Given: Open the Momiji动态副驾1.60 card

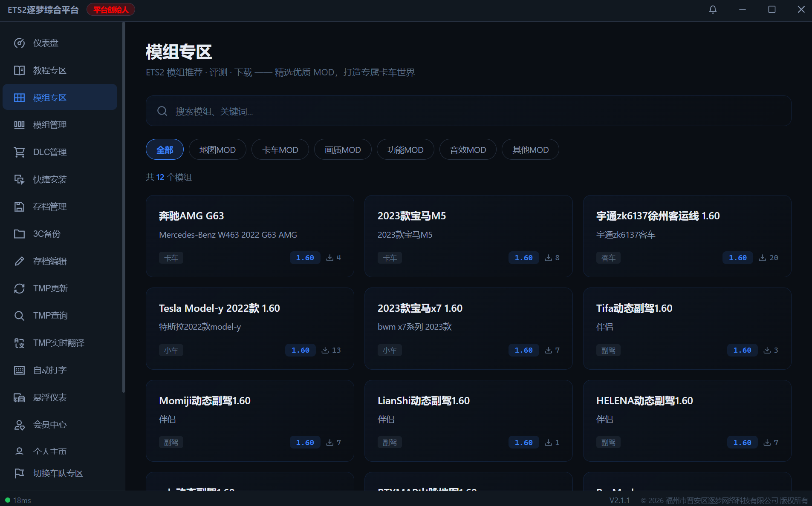Looking at the screenshot, I should click(250, 421).
